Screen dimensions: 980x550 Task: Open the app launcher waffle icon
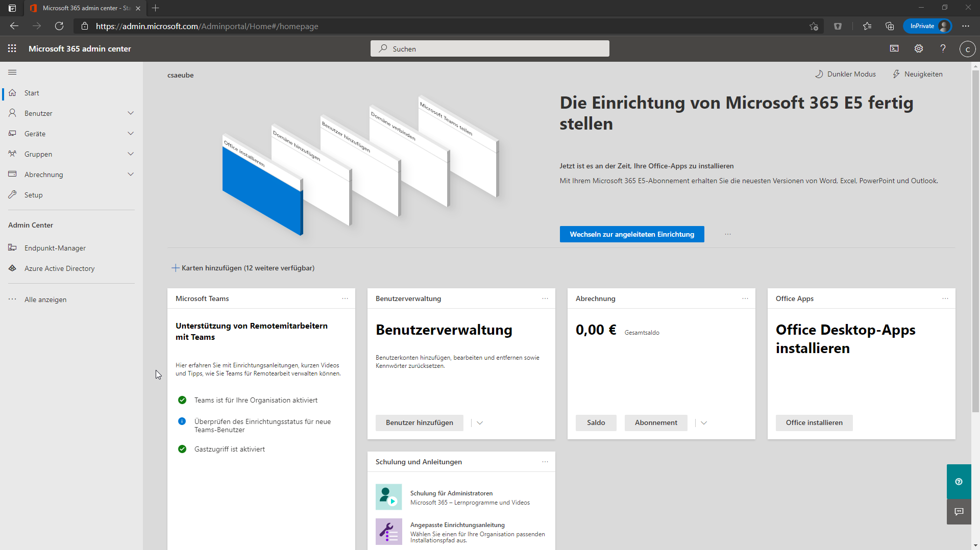(12, 48)
